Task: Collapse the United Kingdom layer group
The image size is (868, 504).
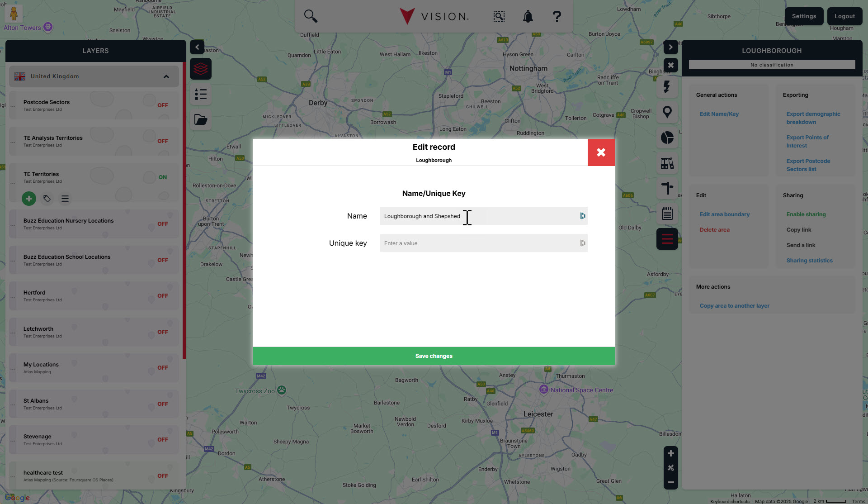Action: tap(166, 76)
